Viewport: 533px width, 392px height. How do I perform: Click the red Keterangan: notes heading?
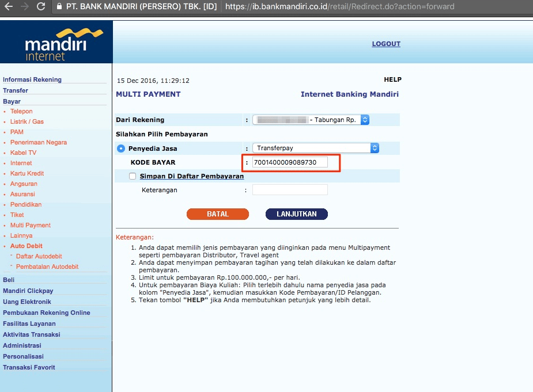point(135,237)
